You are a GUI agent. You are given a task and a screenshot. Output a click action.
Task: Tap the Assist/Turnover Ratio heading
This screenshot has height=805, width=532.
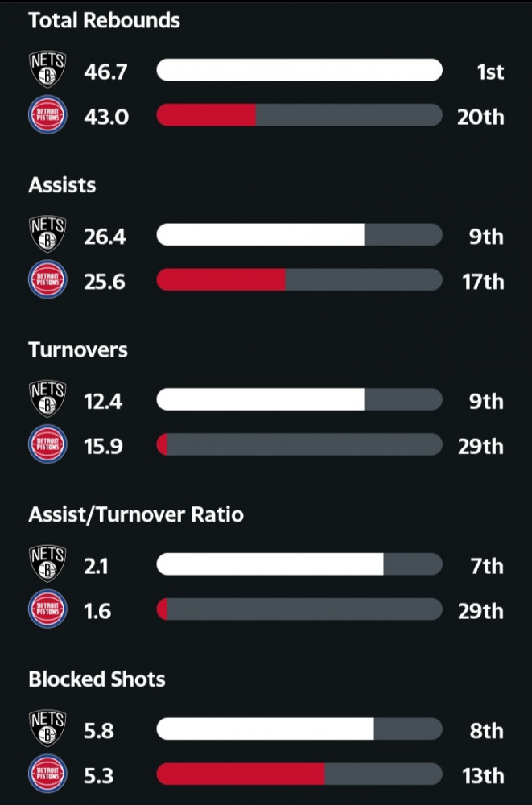[x=135, y=514]
